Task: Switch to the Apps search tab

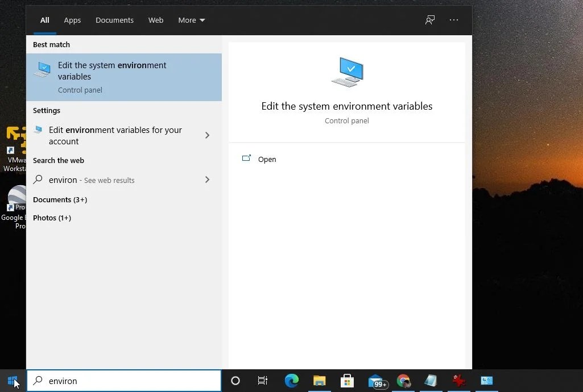Action: [72, 20]
